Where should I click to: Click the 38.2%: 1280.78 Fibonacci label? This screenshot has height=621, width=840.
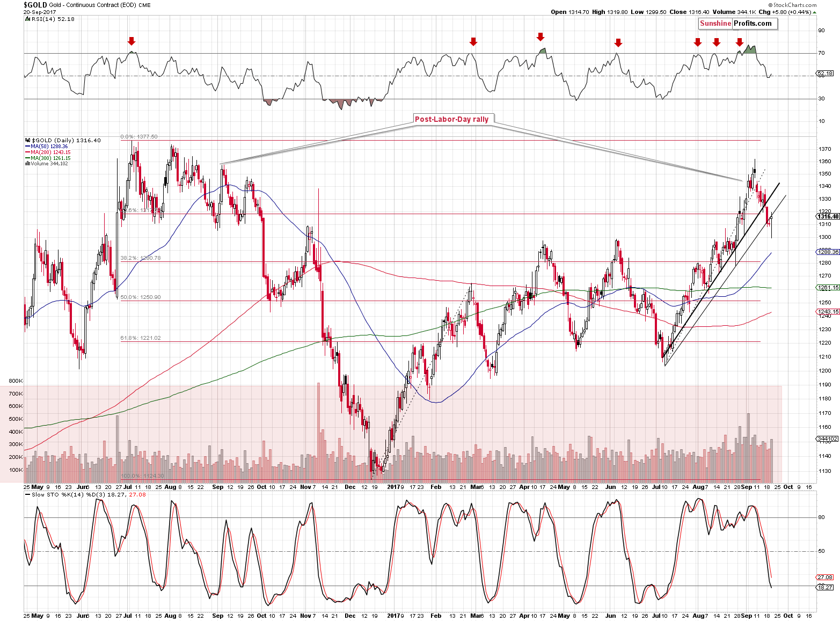[141, 258]
